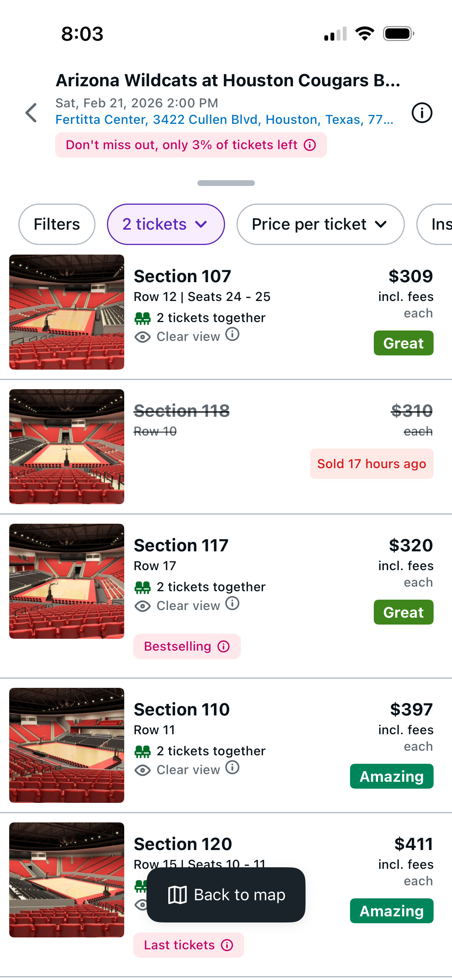The image size is (452, 980).
Task: Open the Filters chip
Action: (57, 224)
